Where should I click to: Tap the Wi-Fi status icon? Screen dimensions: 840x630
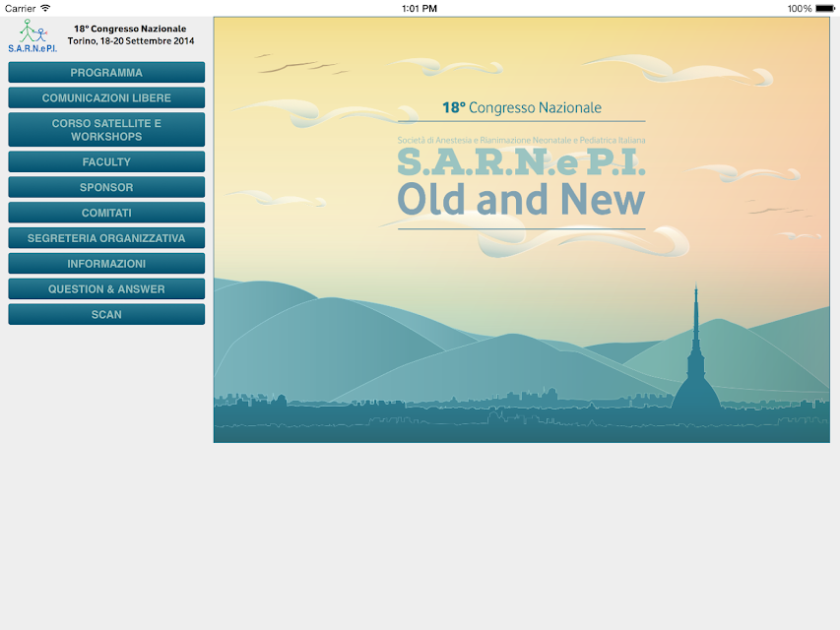coord(45,8)
